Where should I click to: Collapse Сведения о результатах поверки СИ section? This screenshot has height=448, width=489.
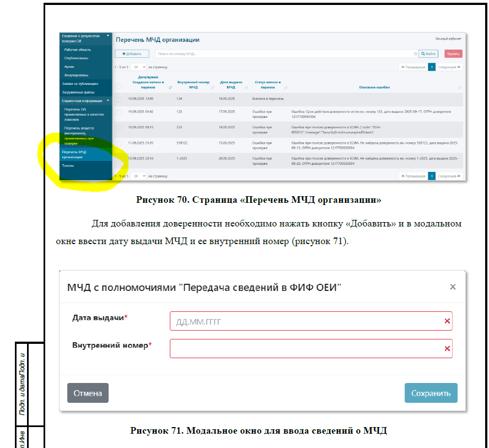[108, 36]
